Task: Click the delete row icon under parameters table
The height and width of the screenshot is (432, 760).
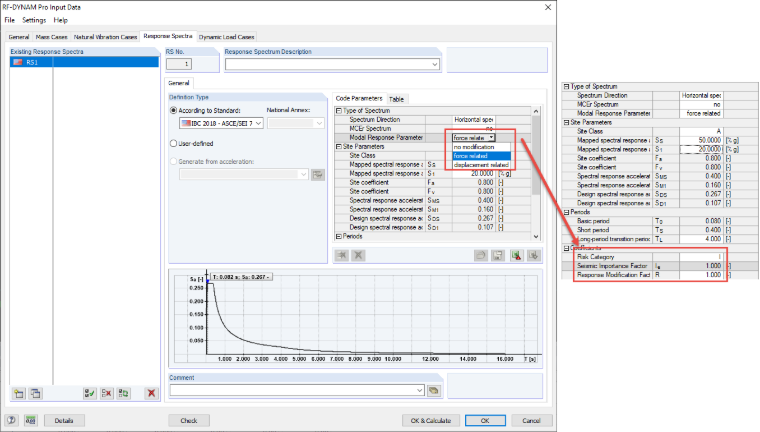Action: pos(358,256)
